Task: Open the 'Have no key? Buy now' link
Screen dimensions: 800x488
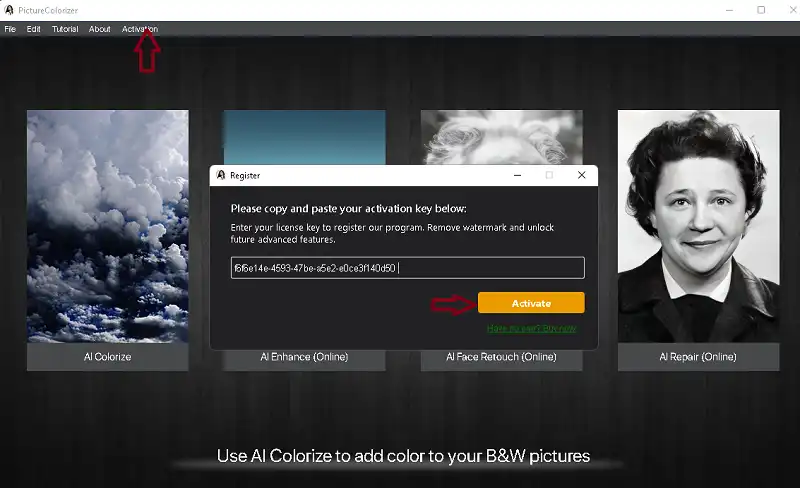Action: click(531, 328)
